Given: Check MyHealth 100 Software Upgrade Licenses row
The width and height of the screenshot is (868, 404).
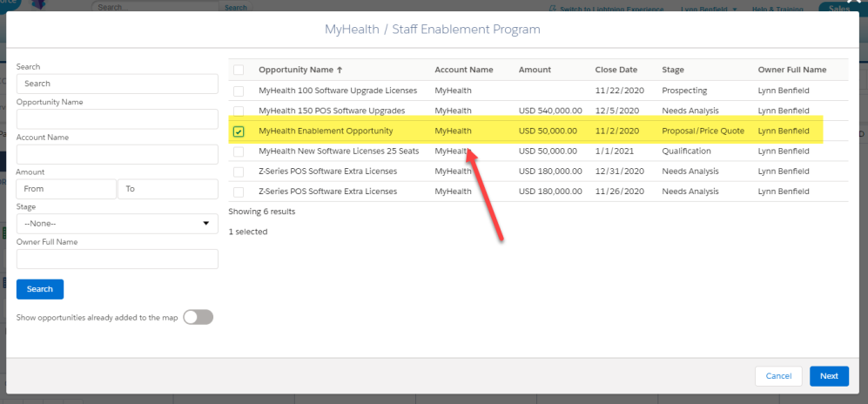Looking at the screenshot, I should click(239, 91).
